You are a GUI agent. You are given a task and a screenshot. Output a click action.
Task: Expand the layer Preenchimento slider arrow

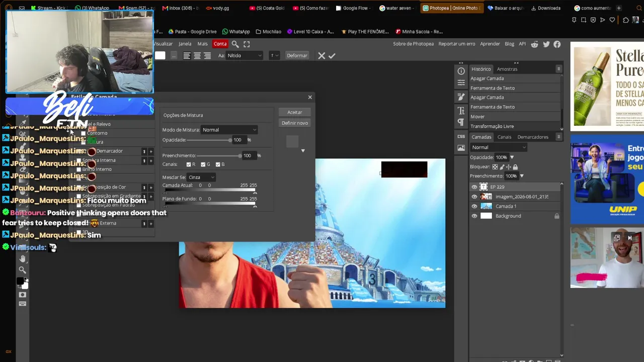(521, 176)
